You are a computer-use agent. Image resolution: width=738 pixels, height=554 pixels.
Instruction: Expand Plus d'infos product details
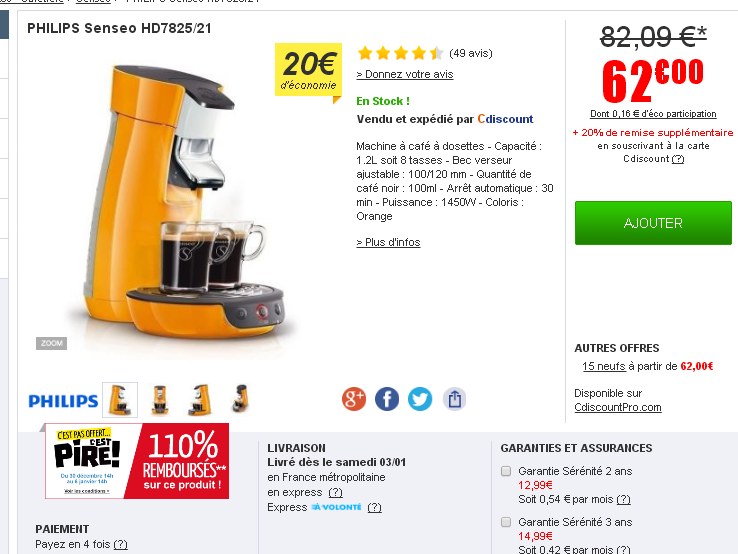pyautogui.click(x=388, y=242)
